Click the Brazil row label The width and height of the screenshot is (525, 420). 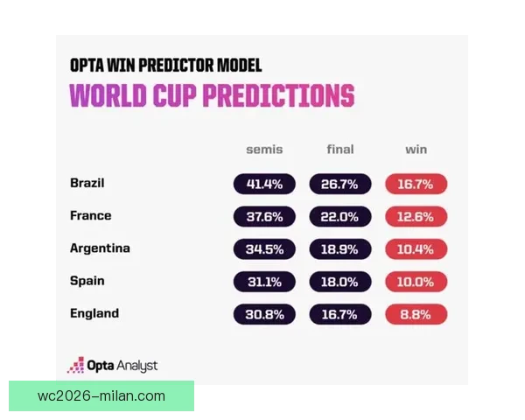pyautogui.click(x=87, y=183)
